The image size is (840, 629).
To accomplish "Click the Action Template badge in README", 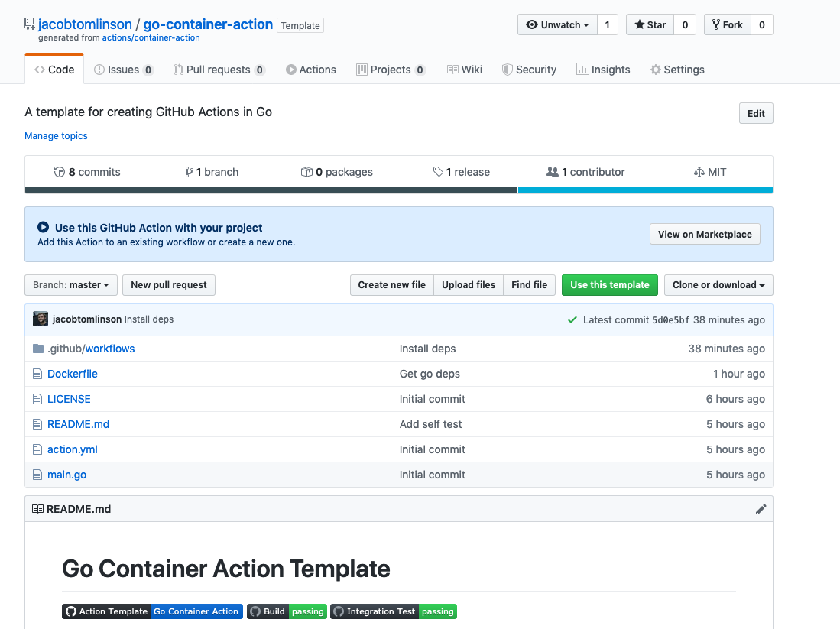I will (x=152, y=611).
